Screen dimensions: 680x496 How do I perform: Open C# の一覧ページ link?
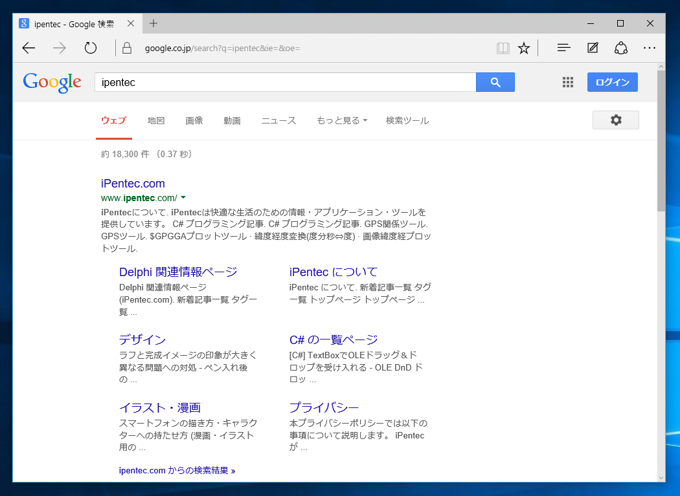coord(333,339)
